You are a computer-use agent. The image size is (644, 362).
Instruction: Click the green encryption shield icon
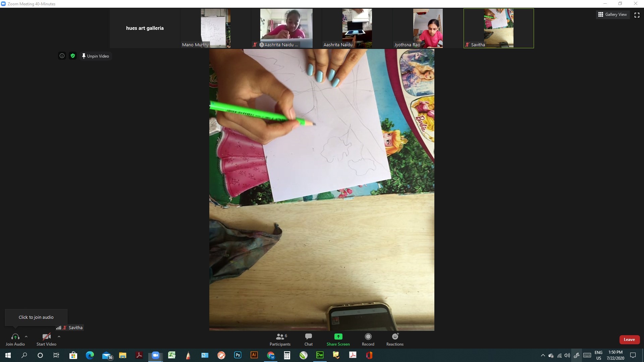click(x=73, y=56)
